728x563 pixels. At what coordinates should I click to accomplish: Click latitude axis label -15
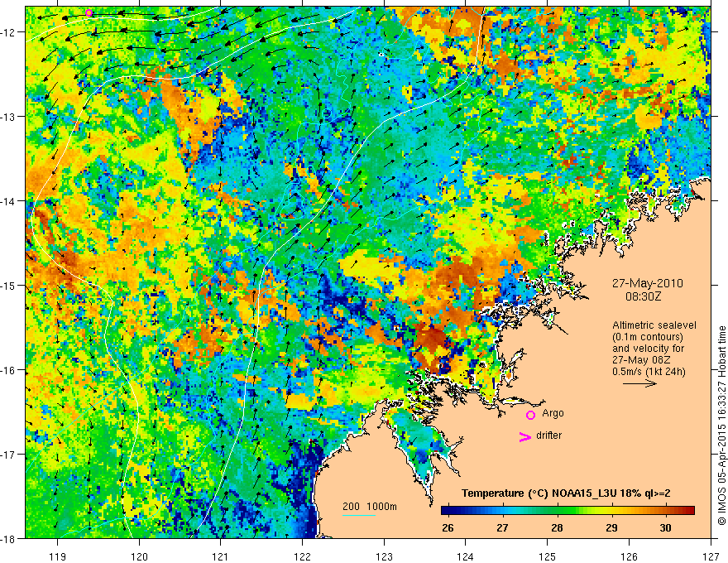(x=9, y=285)
